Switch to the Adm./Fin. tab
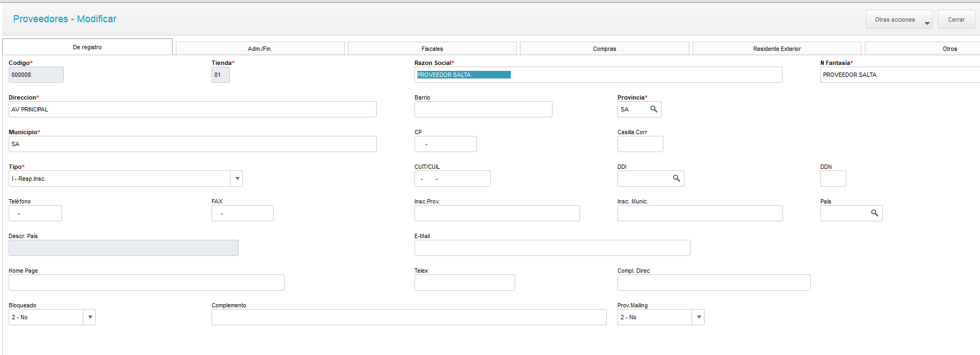The height and width of the screenshot is (355, 980). (260, 49)
